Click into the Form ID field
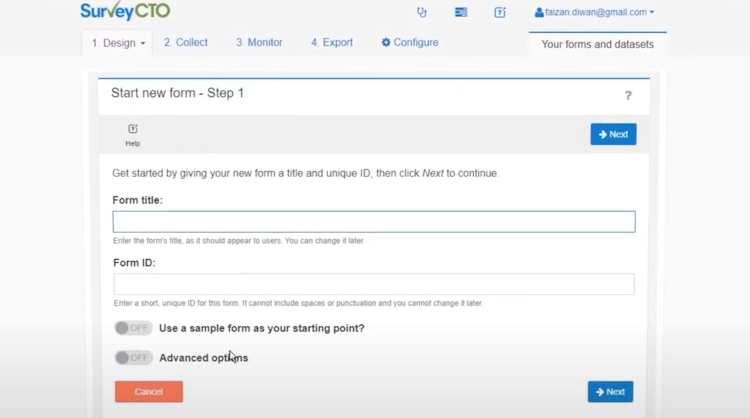The image size is (750, 418). (374, 284)
